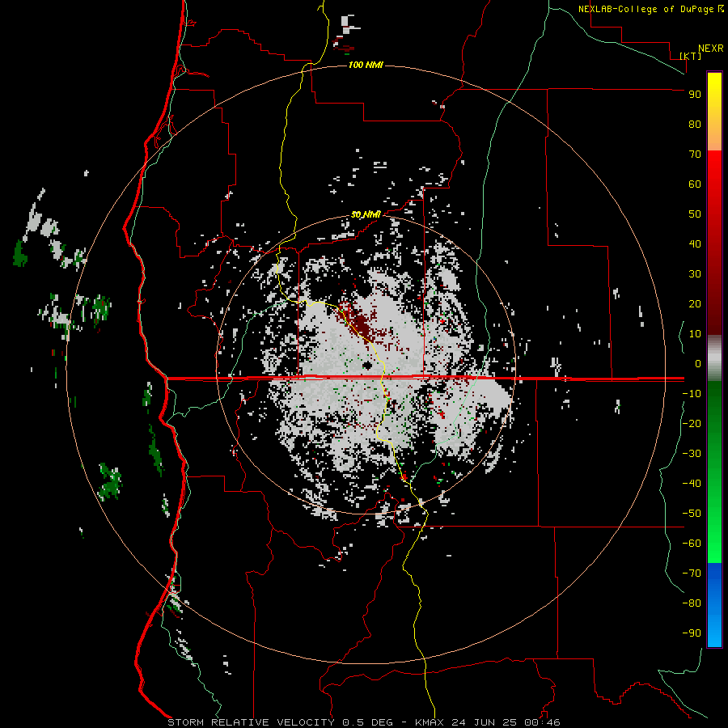This screenshot has height=728, width=728.
Task: Click the 60 value on the velocity scale
Action: click(695, 184)
